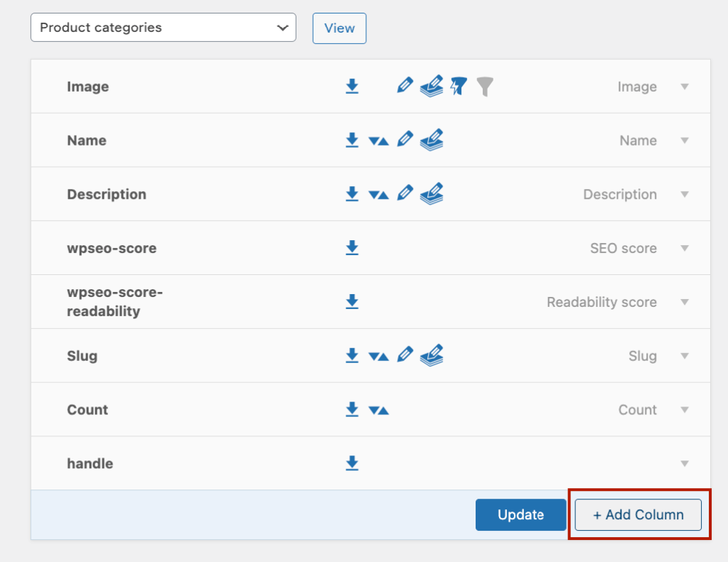This screenshot has height=562, width=728.
Task: Click the blue smart filter icon in Image row
Action: (459, 86)
